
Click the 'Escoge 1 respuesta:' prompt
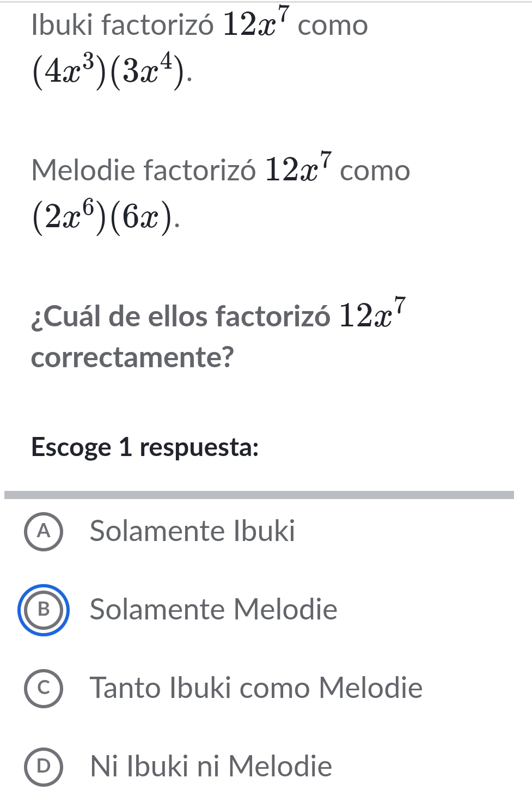coord(145,447)
